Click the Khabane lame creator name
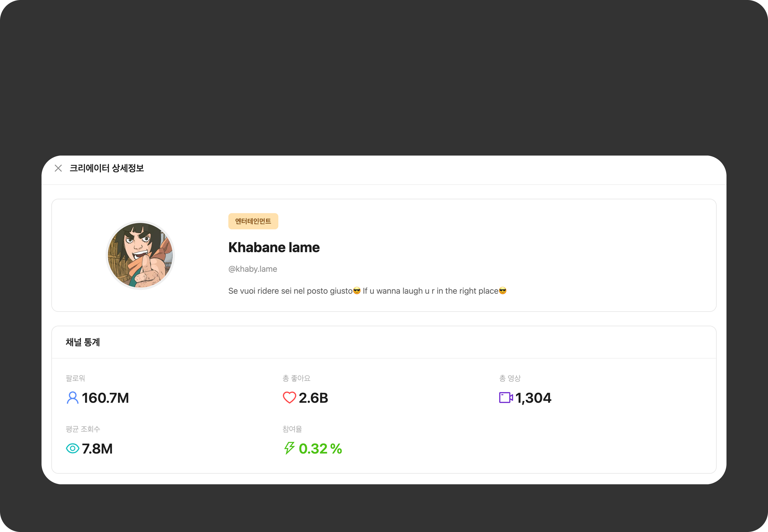 pyautogui.click(x=274, y=248)
